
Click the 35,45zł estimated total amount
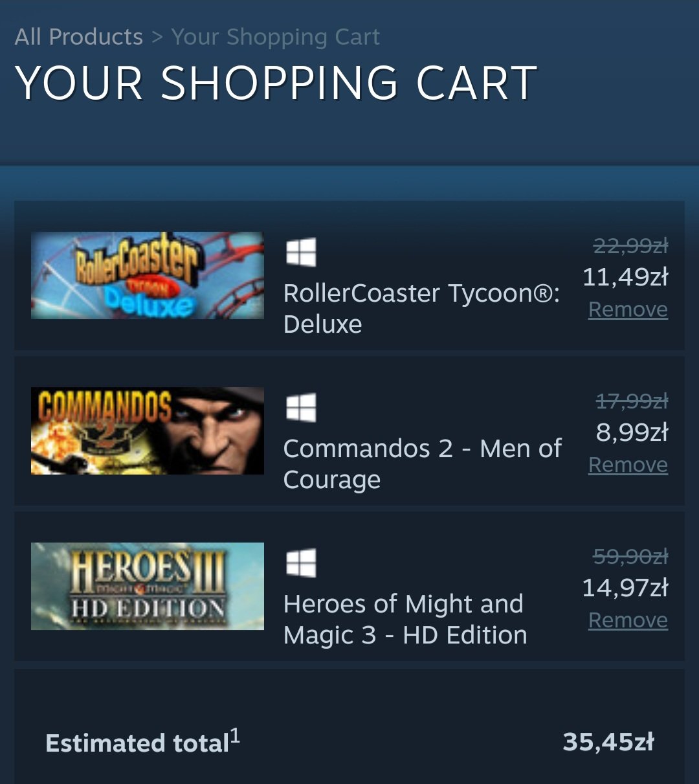click(608, 742)
